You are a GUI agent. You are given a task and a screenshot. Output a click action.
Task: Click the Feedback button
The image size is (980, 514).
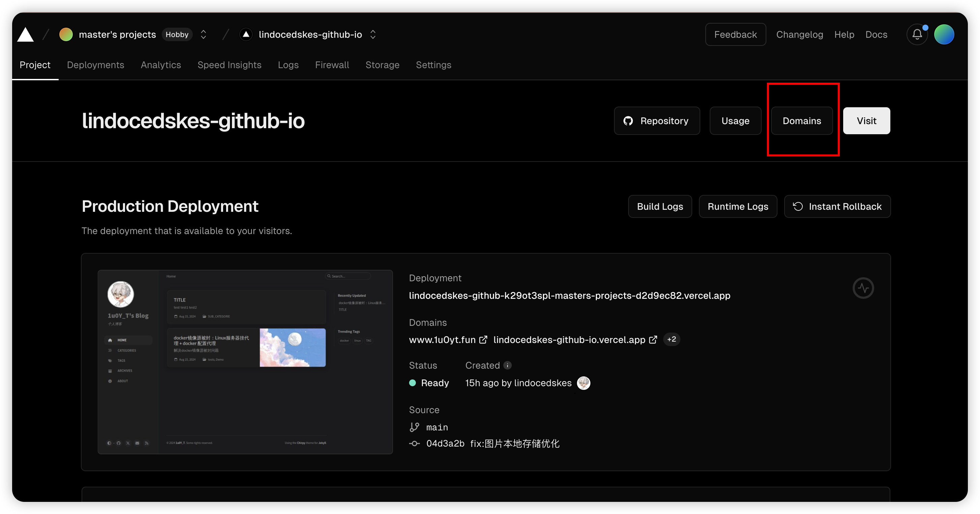click(x=736, y=35)
